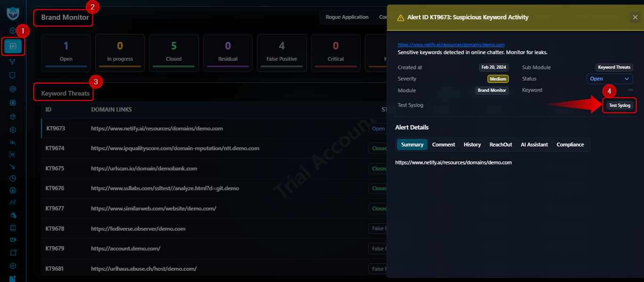The image size is (644, 282).
Task: Open the ssllabs.com ssltest link
Action: coord(165,188)
